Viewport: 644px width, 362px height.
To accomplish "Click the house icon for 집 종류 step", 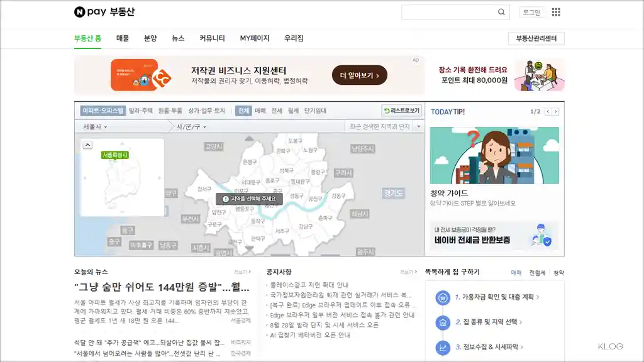I will click(443, 322).
